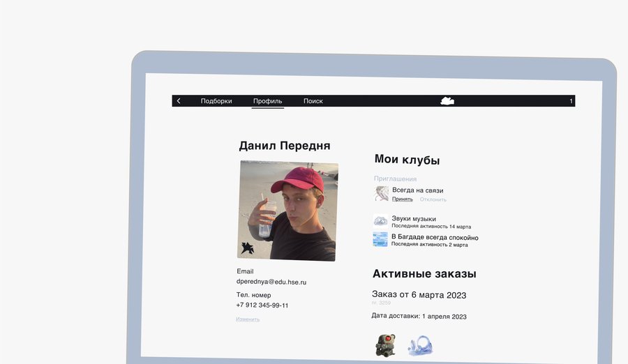Go back with the left chevron arrow

(x=179, y=101)
